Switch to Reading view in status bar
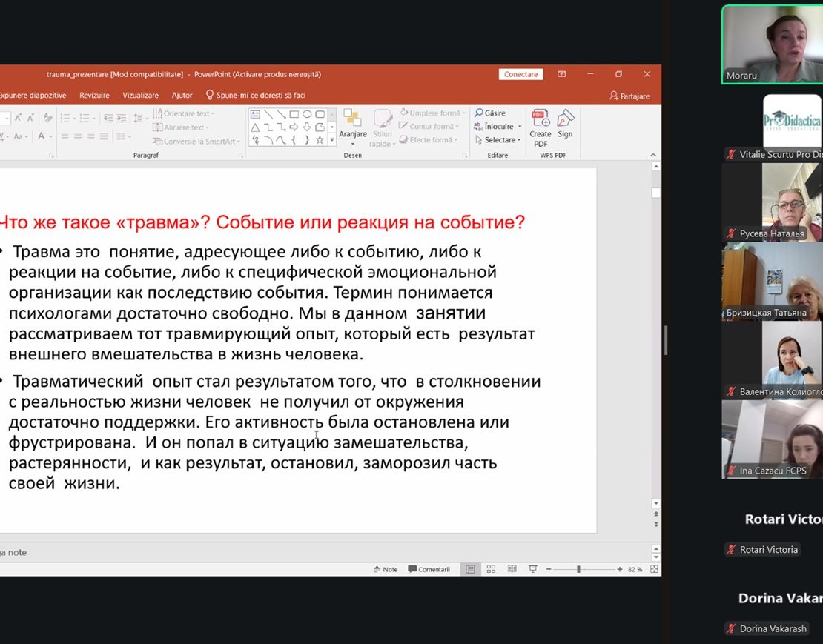 point(512,569)
